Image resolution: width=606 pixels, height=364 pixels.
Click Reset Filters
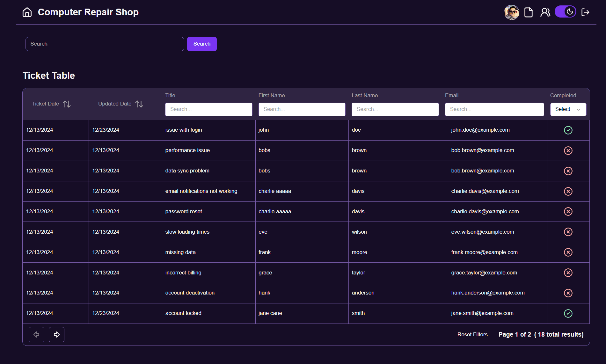472,334
